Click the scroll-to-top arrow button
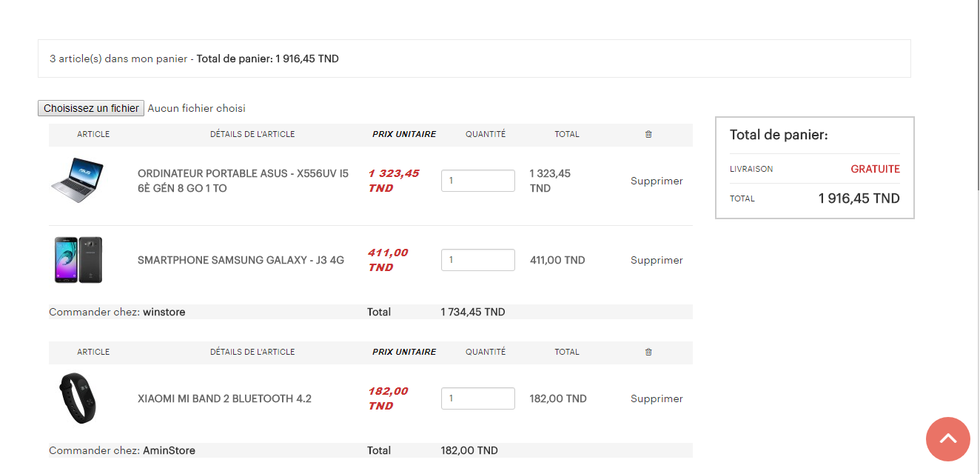This screenshot has height=474, width=980. click(947, 439)
